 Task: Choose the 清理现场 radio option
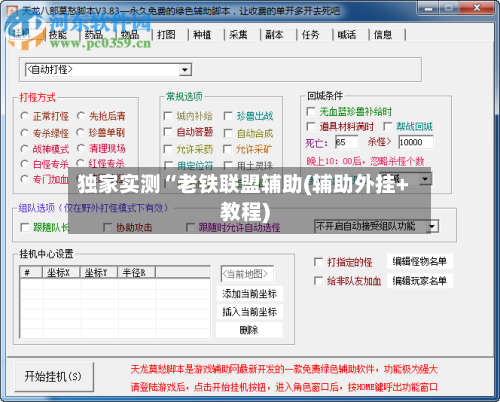tap(81, 148)
